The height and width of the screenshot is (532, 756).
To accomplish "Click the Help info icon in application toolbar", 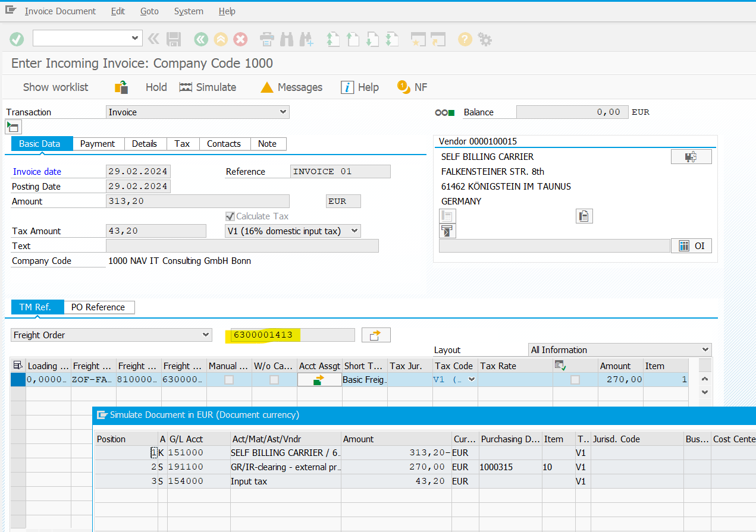I will 347,87.
